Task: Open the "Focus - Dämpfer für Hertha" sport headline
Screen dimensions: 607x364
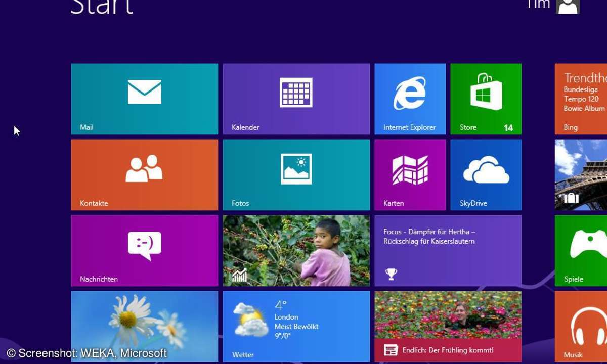Action: point(429,236)
